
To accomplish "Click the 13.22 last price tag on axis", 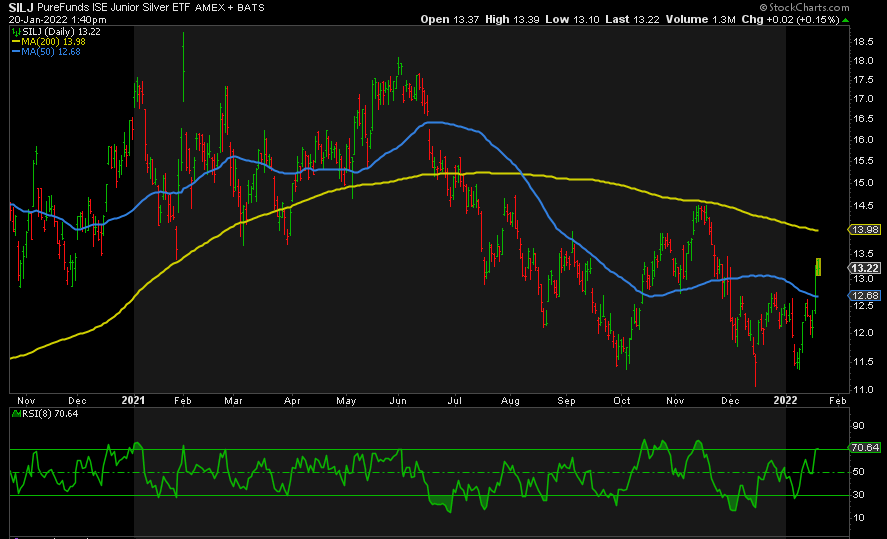I will pyautogui.click(x=865, y=268).
